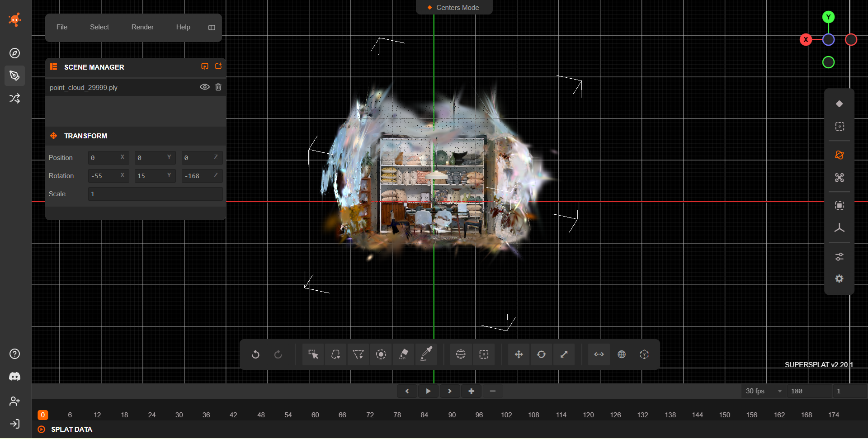Activate the Move translate tool
This screenshot has width=868, height=439.
(x=519, y=354)
